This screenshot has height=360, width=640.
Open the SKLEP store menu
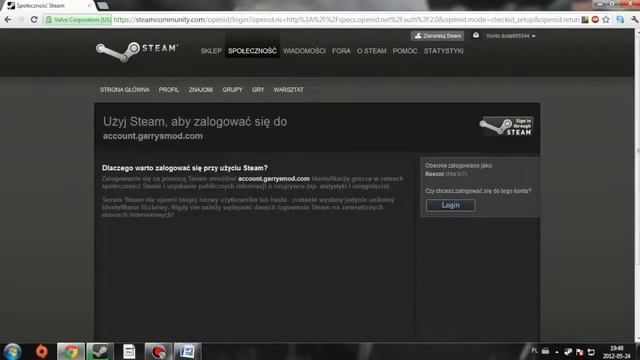coord(211,51)
